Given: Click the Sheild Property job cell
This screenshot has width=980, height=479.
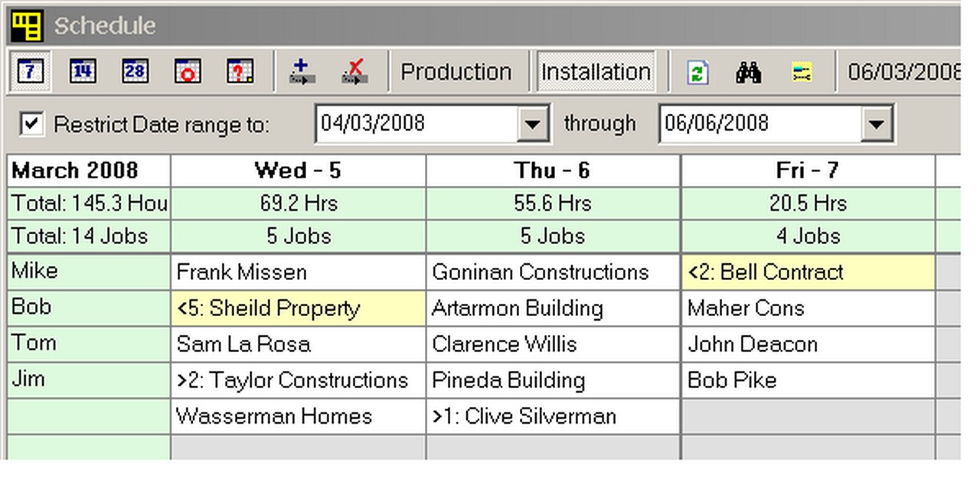Looking at the screenshot, I should [x=298, y=308].
